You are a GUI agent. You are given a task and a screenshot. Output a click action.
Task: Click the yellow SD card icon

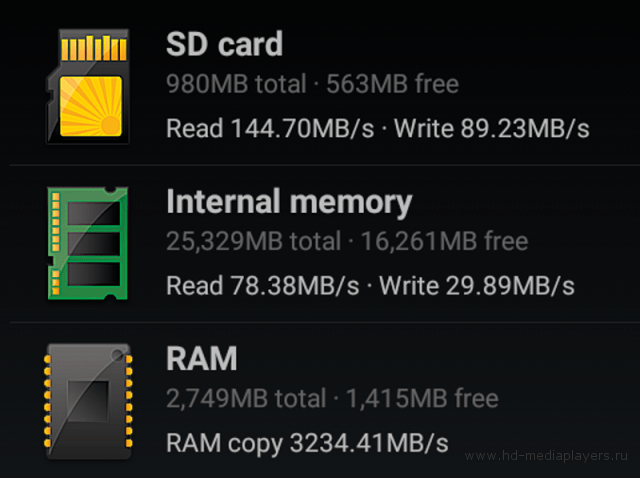coord(88,86)
